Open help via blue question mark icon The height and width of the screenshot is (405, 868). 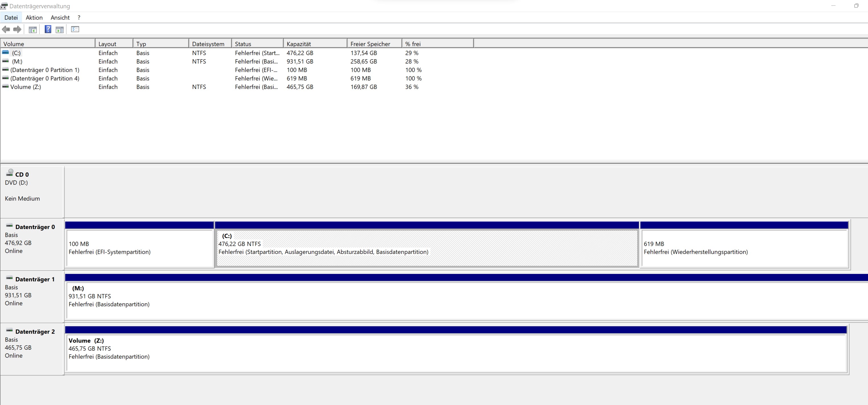pyautogui.click(x=48, y=30)
